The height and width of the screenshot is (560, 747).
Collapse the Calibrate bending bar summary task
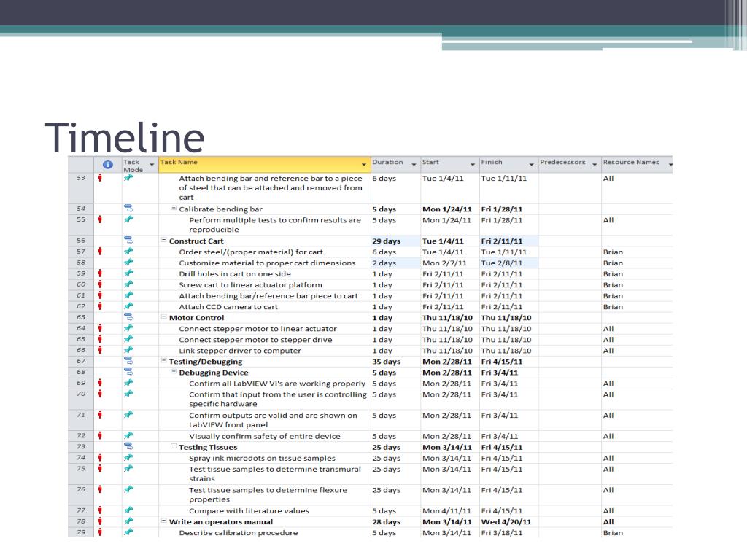(174, 208)
